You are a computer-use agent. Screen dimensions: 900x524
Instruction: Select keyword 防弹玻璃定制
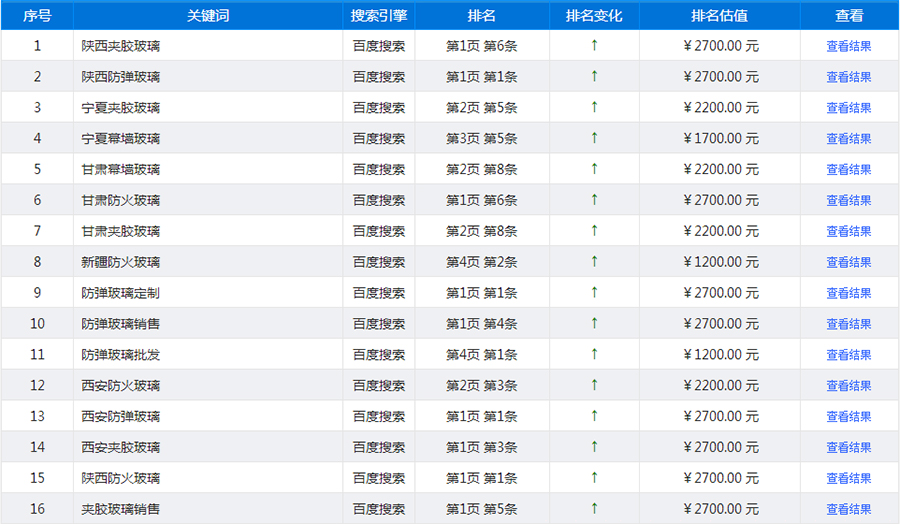point(121,294)
